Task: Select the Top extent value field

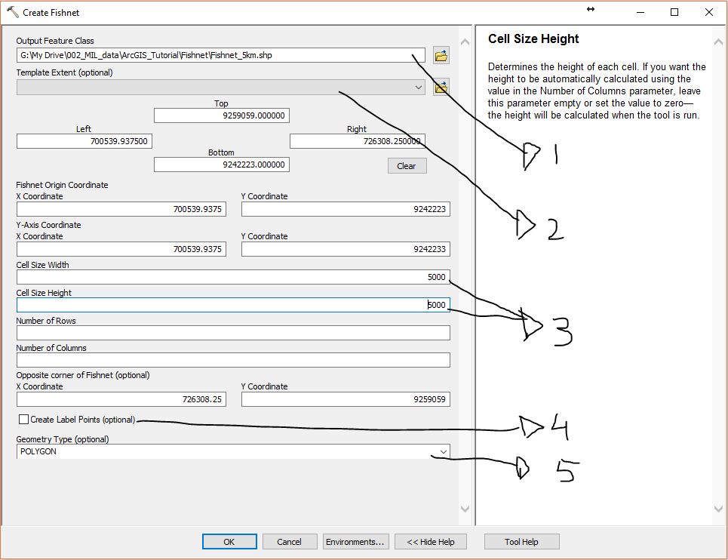Action: point(222,114)
